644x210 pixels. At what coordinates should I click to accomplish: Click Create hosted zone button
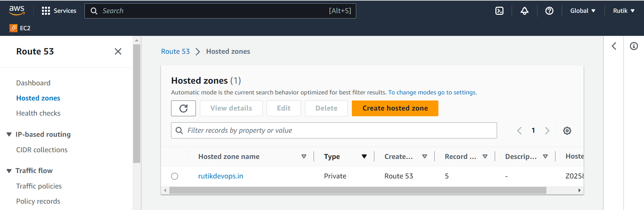[395, 108]
